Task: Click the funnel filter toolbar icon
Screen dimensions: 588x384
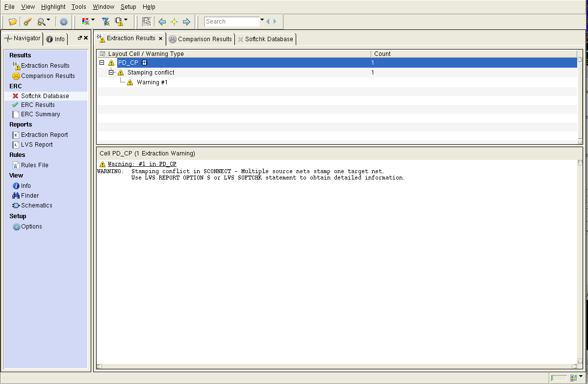Action: click(x=105, y=22)
